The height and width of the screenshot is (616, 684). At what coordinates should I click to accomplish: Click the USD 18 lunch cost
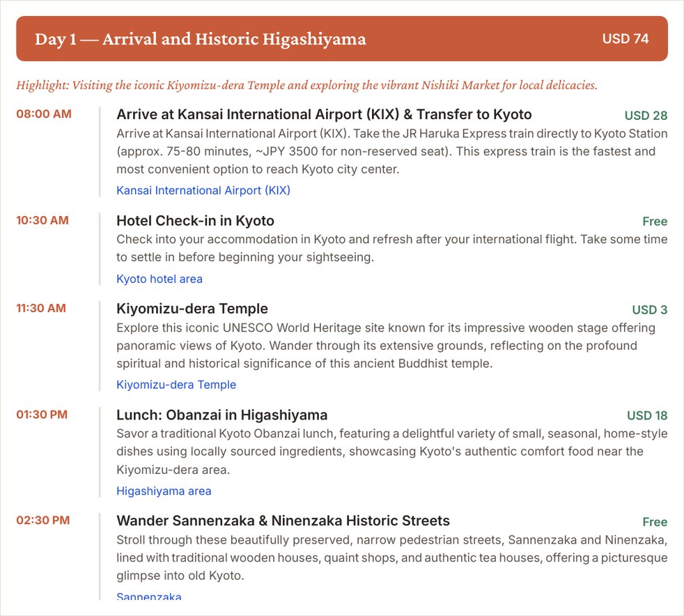[647, 416]
